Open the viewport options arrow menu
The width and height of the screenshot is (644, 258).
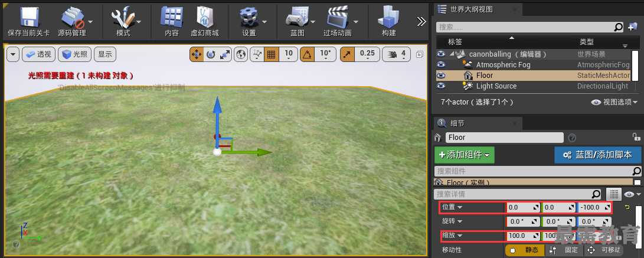(x=13, y=54)
